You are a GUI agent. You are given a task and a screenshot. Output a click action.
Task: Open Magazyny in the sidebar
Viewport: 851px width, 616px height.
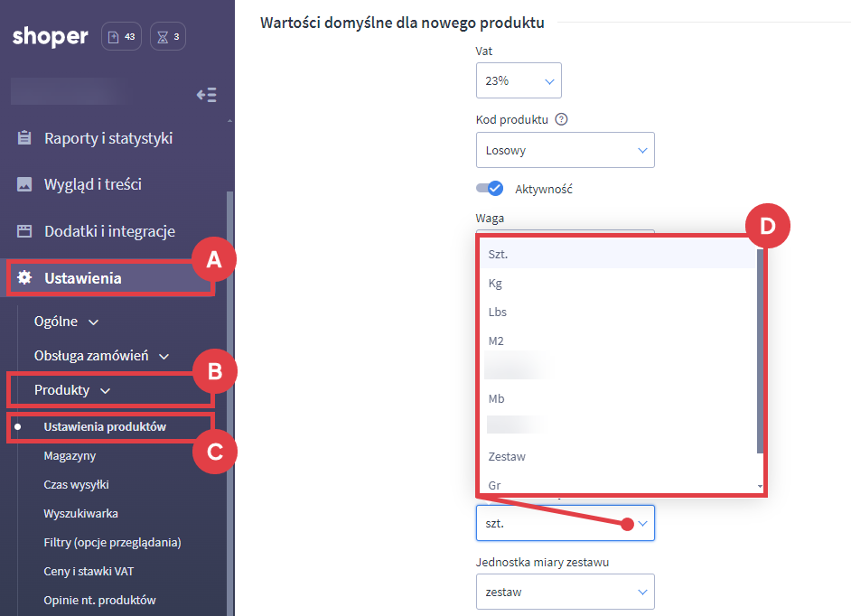[x=70, y=456]
